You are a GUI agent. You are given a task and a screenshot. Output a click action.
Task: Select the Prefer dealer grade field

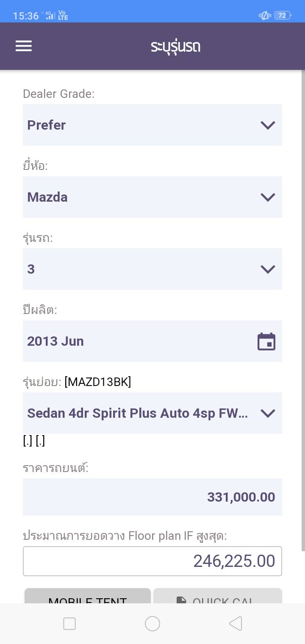[136, 125]
